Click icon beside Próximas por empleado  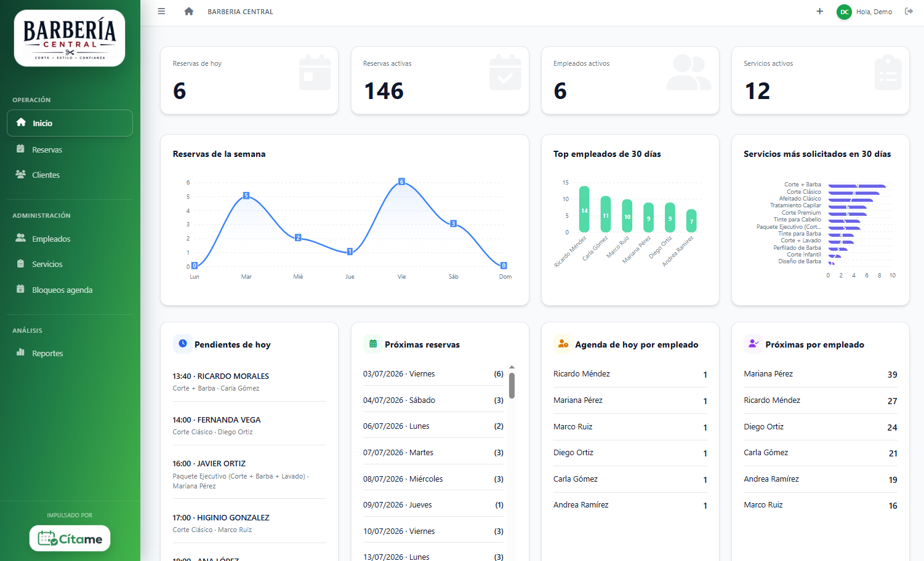click(753, 344)
